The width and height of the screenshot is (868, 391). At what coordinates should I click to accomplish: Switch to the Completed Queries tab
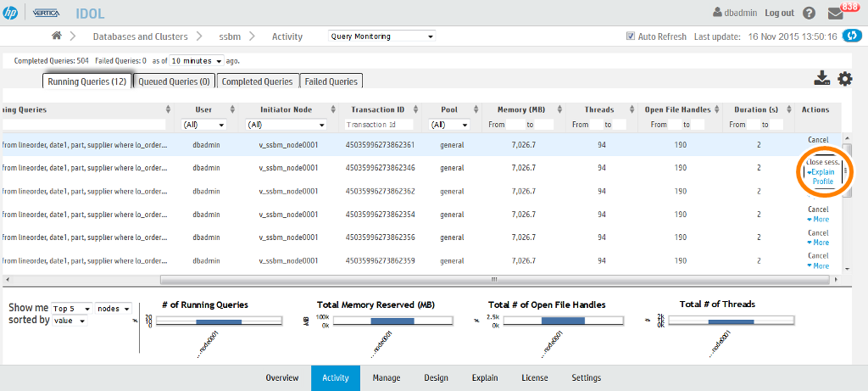click(x=257, y=81)
